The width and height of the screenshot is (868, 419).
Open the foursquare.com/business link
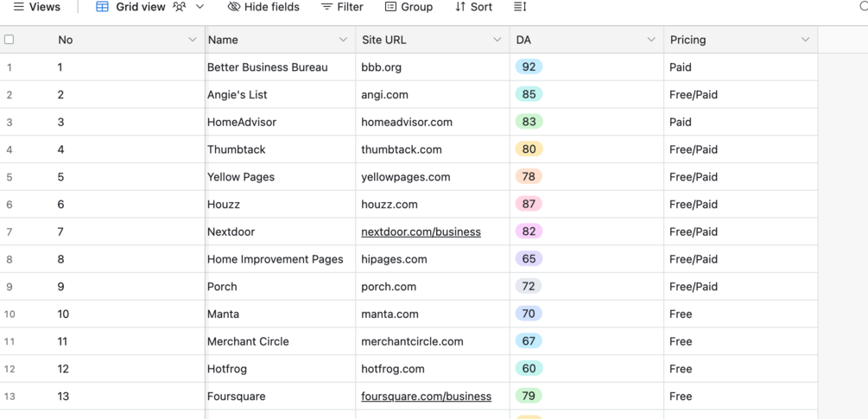[x=427, y=397]
